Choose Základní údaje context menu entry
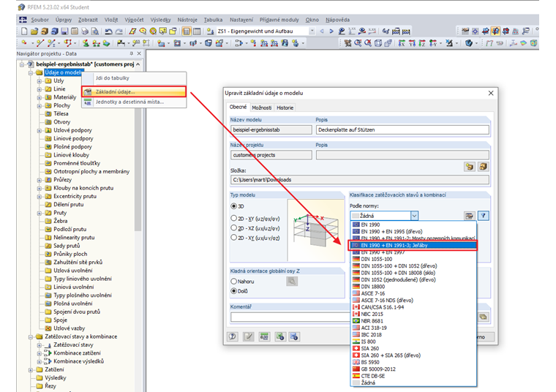Viewport: 556px width, 392px height. pos(134,91)
